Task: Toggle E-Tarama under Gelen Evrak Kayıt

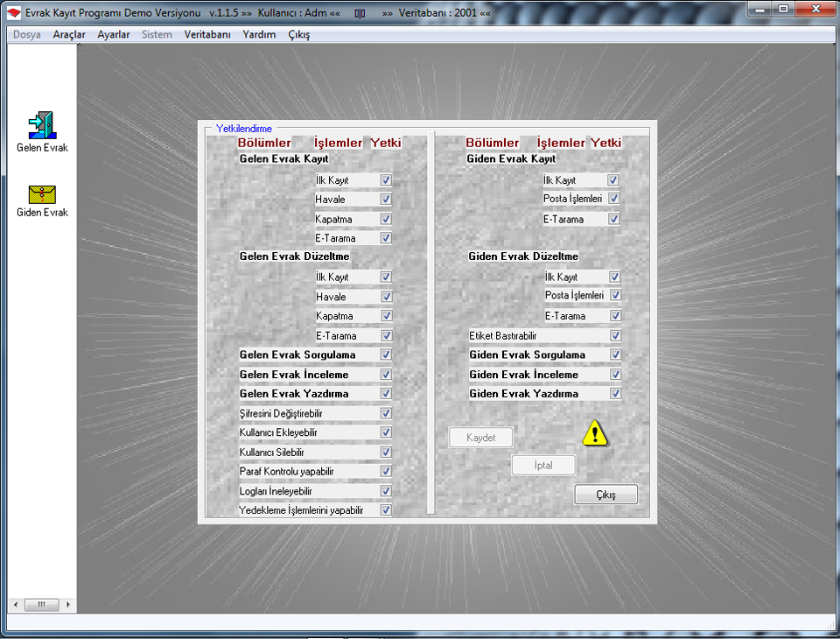Action: [386, 237]
